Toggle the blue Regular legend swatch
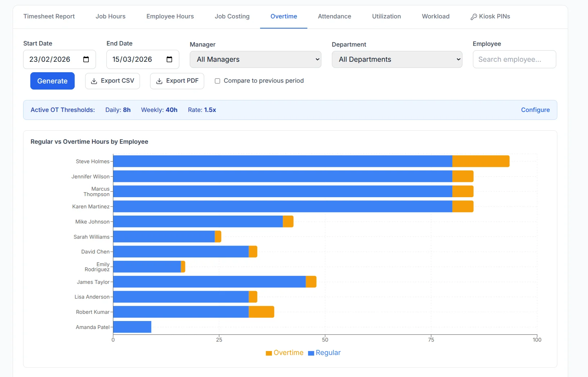588x377 pixels. [311, 353]
